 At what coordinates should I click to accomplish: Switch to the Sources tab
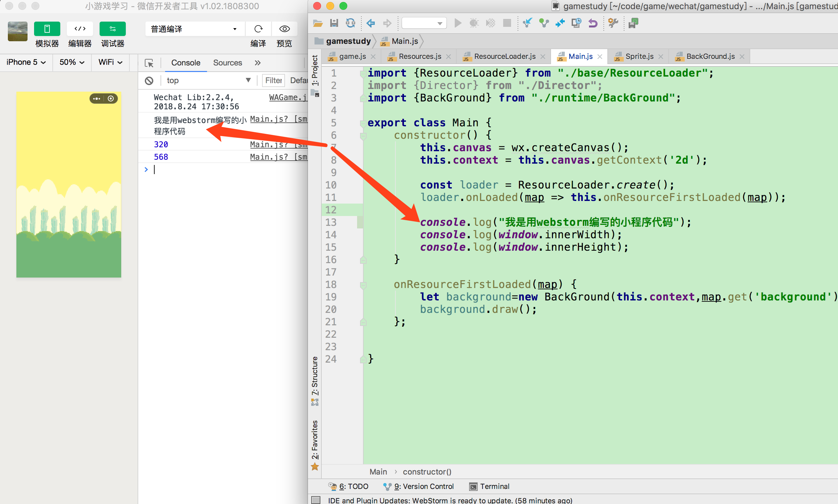click(x=227, y=63)
